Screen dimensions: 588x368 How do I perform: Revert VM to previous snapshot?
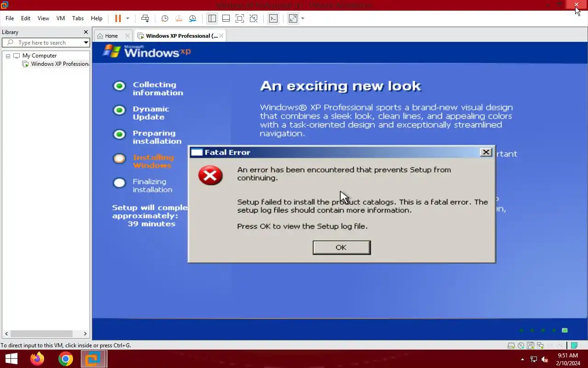179,18
